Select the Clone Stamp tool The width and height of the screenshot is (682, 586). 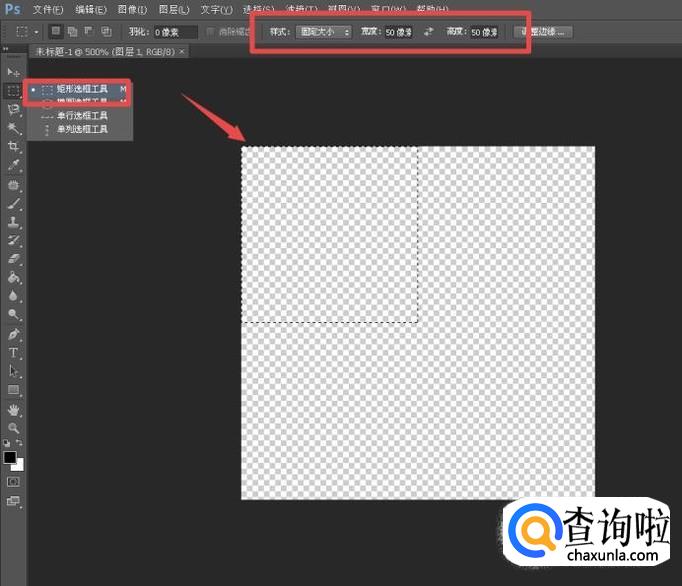click(13, 222)
